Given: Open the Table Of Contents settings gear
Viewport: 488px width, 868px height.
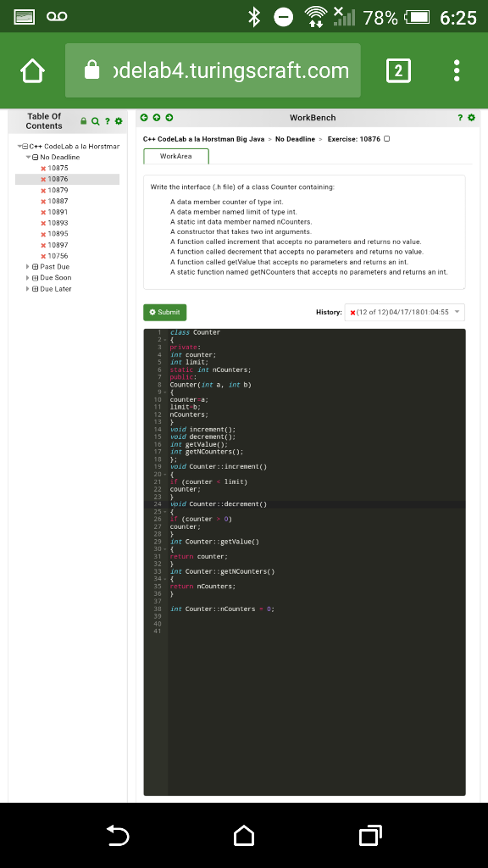Looking at the screenshot, I should [x=119, y=120].
